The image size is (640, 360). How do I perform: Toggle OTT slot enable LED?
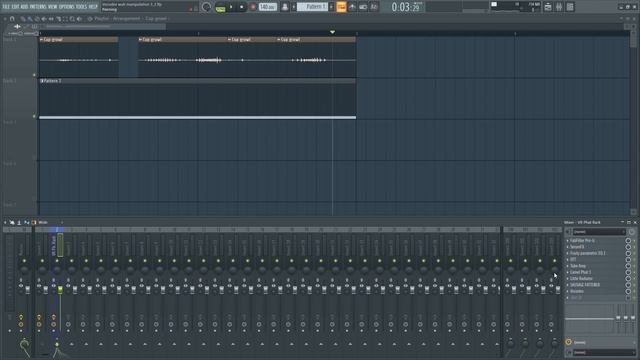point(634,260)
